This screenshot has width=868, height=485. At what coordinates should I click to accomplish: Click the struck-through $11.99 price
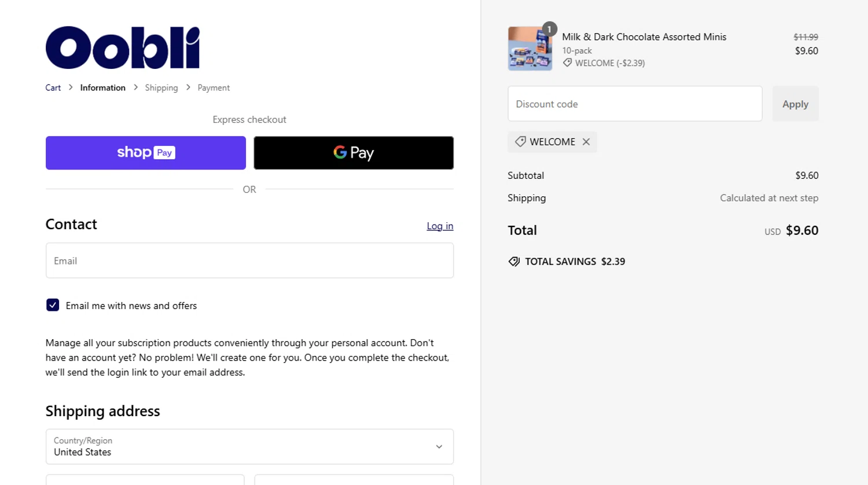(x=806, y=37)
